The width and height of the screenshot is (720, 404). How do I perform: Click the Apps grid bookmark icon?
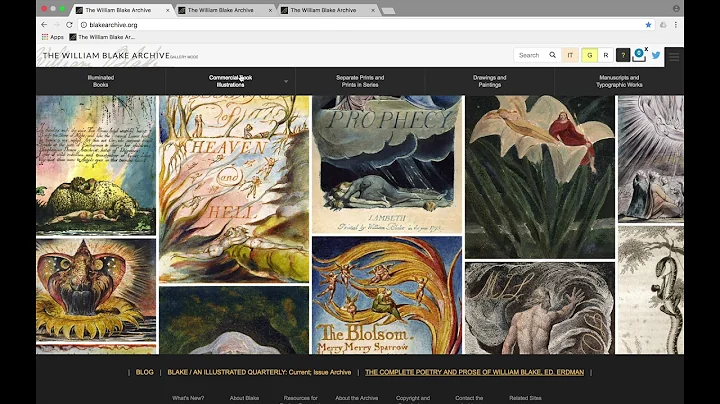pyautogui.click(x=45, y=37)
